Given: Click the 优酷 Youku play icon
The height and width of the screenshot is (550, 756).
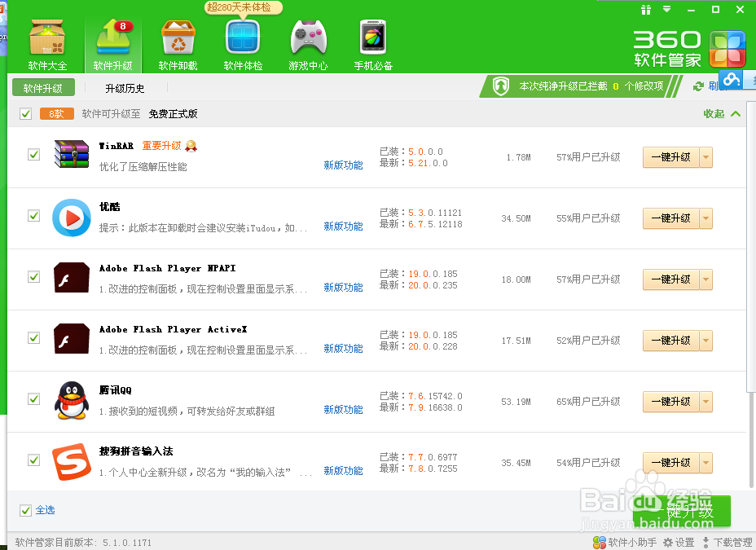Looking at the screenshot, I should coord(72,218).
